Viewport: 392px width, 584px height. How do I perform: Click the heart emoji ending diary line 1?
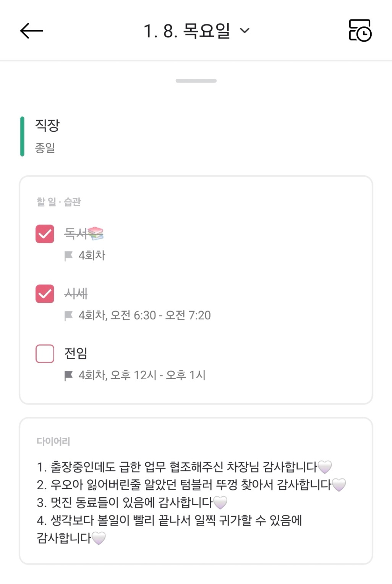click(325, 467)
